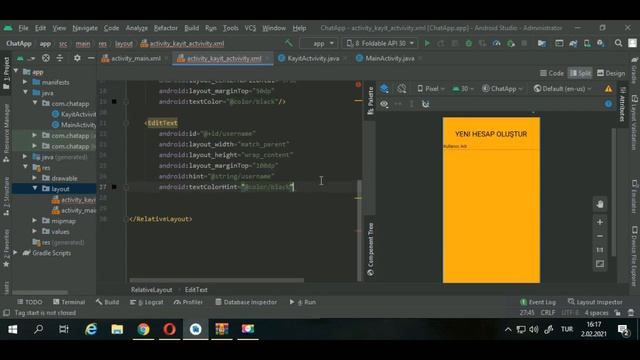Select Design Surface layers icon
The width and height of the screenshot is (640, 360).
coord(384,89)
